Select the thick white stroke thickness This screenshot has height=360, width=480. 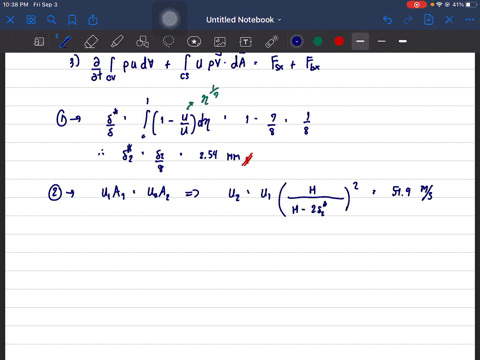(x=403, y=41)
